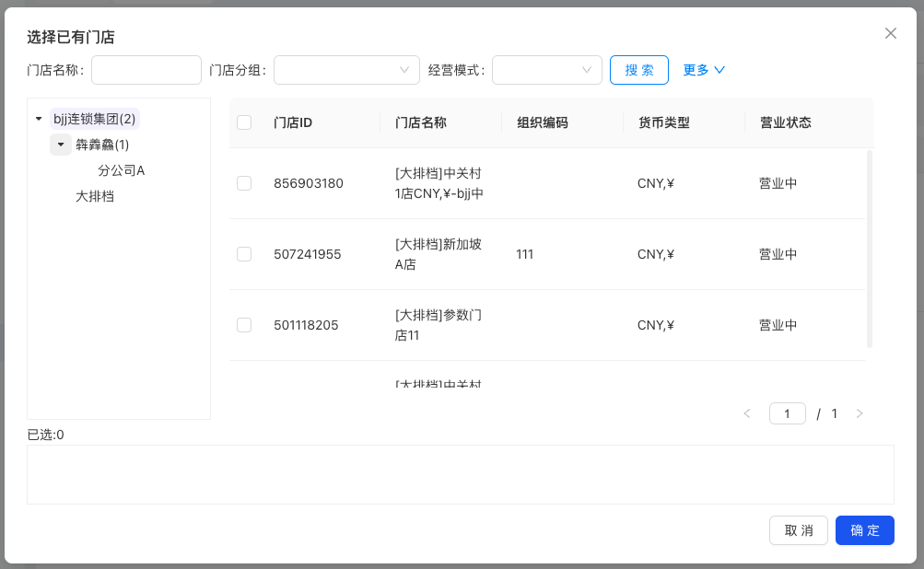
Task: Check the store 501118205 checkbox
Action: [244, 325]
